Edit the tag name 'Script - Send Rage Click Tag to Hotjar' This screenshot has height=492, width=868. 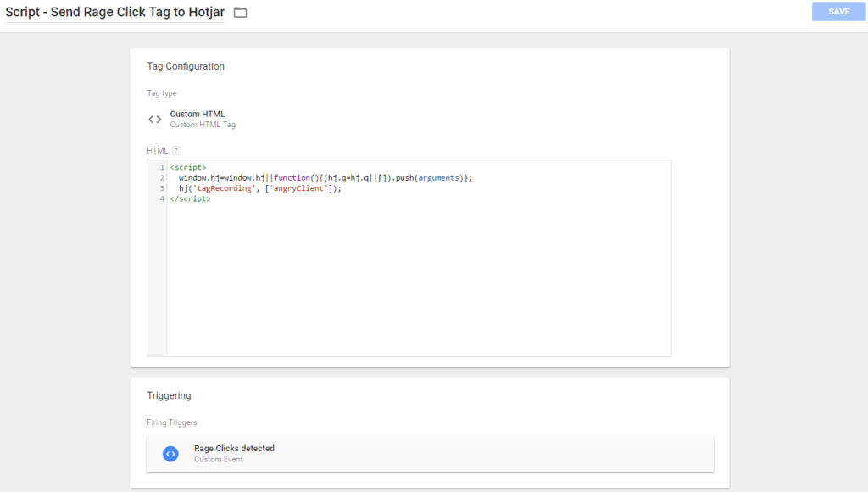click(114, 12)
